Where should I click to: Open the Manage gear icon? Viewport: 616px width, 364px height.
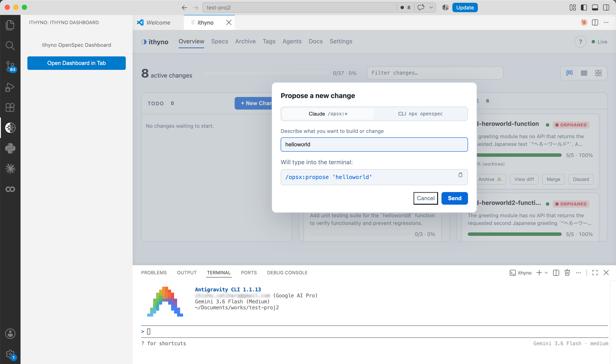[x=10, y=354]
